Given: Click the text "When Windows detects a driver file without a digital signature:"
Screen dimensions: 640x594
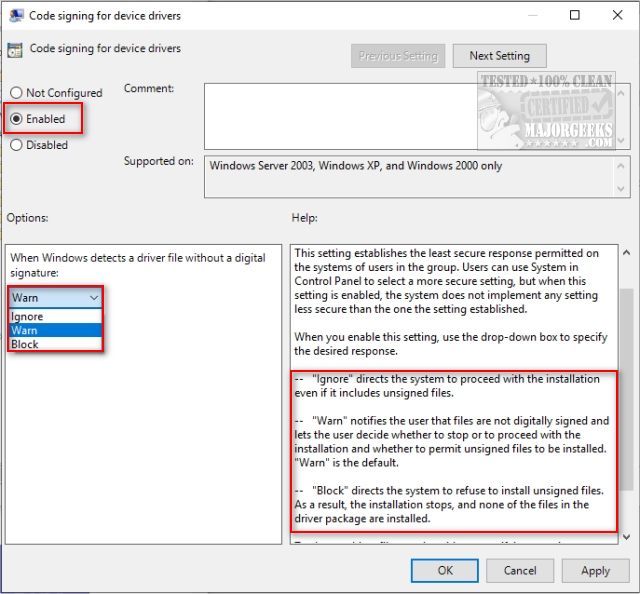Looking at the screenshot, I should (x=138, y=265).
